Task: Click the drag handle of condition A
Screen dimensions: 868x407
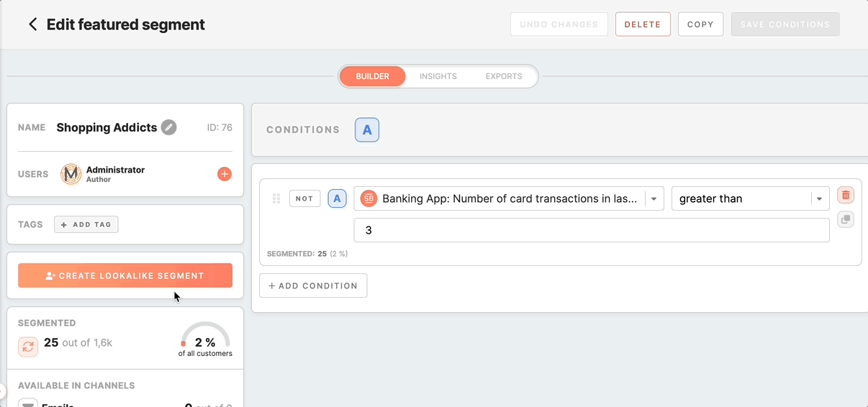Action: coord(276,198)
